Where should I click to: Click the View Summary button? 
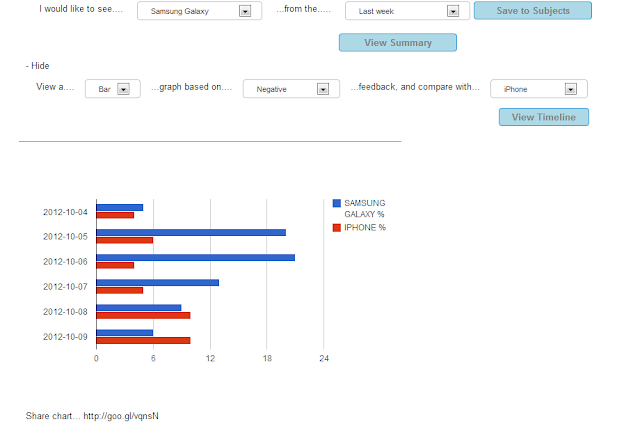398,42
